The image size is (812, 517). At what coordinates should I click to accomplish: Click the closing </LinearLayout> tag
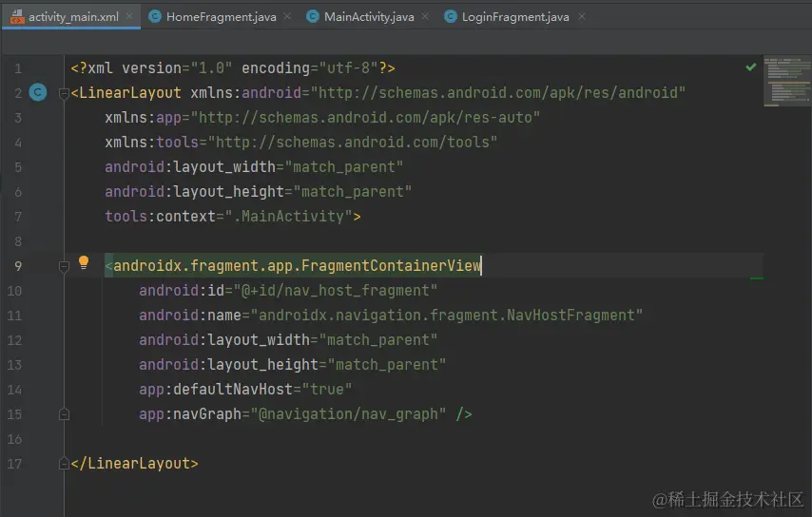[x=135, y=463]
